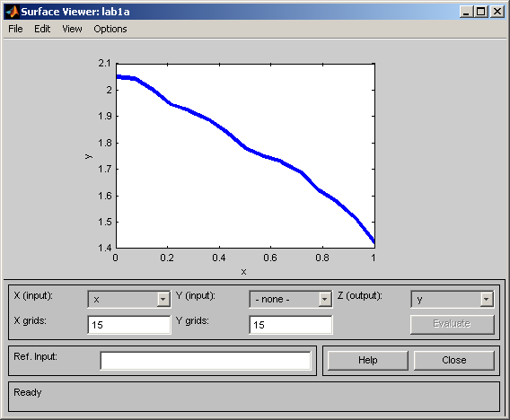Screen dimensions: 510x420
Task: Minimize the Surface Viewer window
Action: (466, 12)
